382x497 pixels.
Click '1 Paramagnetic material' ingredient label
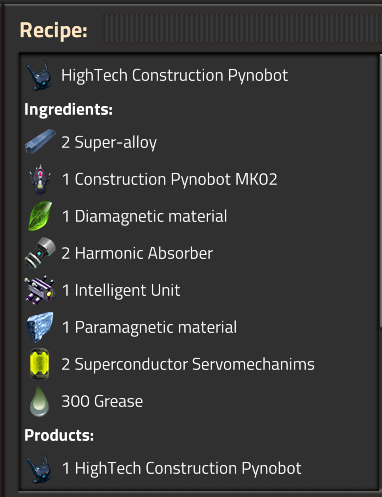coord(149,327)
